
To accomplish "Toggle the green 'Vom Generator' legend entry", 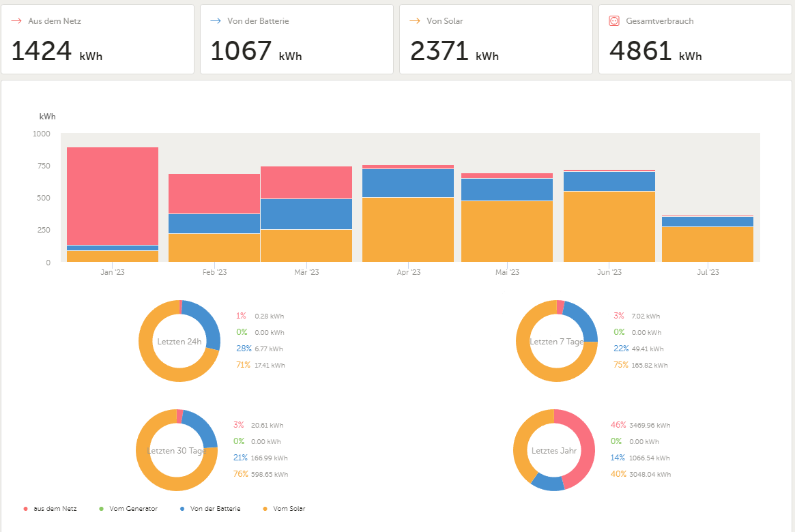I will [128, 509].
